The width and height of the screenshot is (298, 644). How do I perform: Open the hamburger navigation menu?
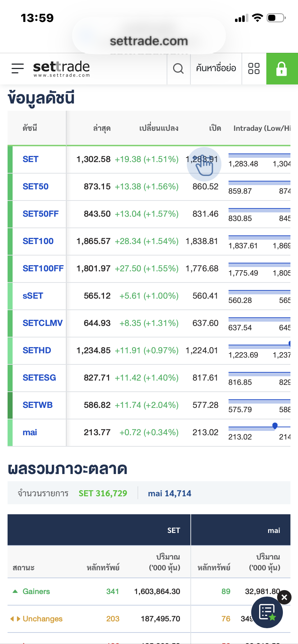click(x=18, y=68)
